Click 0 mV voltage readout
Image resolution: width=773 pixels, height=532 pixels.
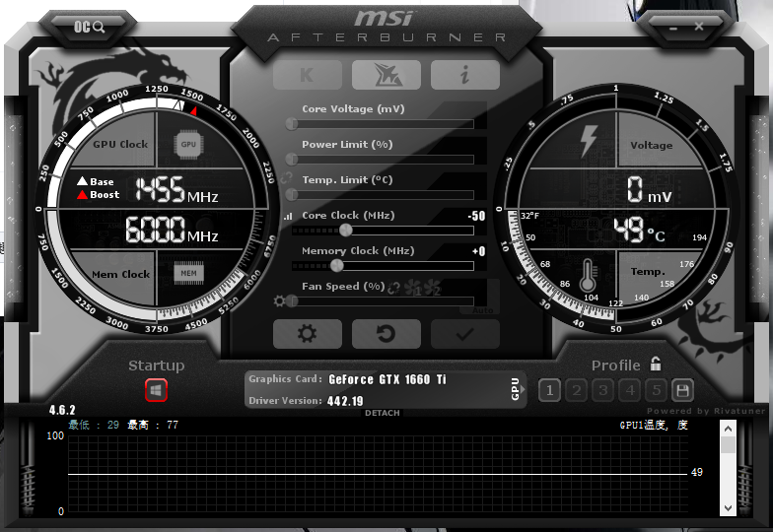[x=649, y=190]
